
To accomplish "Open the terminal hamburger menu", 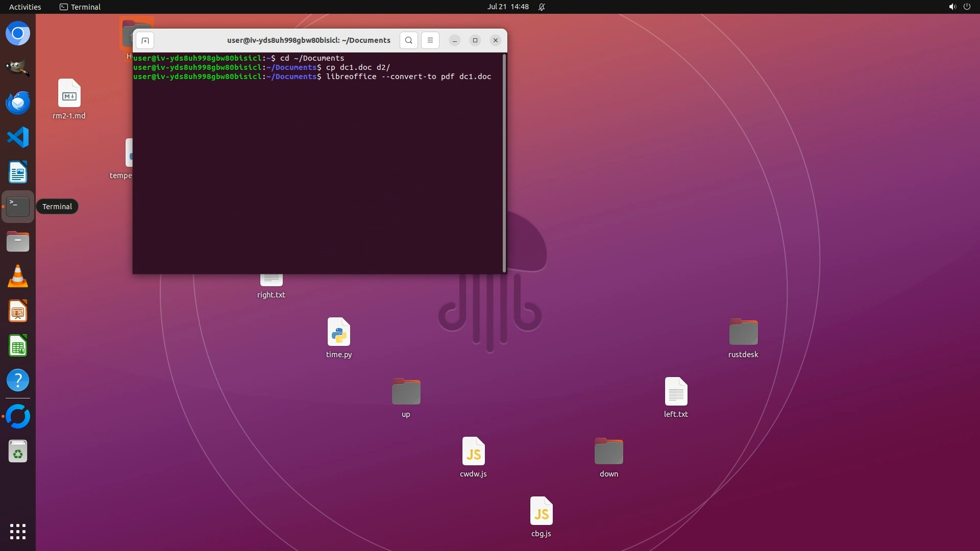I will click(x=430, y=40).
